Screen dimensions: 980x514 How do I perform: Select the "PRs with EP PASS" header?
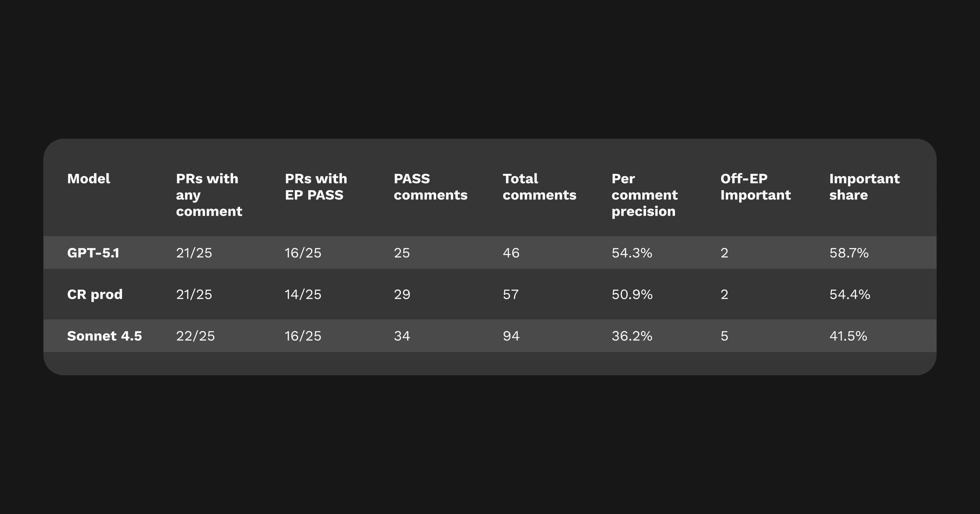[316, 187]
